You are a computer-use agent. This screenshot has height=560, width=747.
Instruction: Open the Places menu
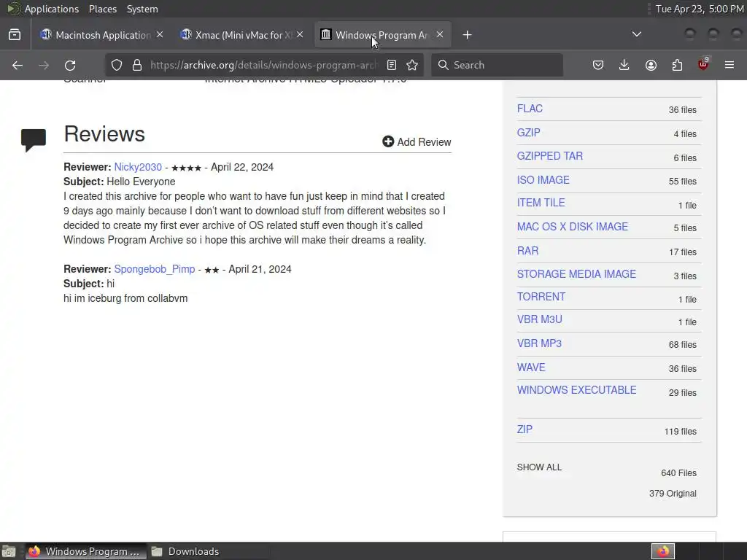click(x=102, y=9)
